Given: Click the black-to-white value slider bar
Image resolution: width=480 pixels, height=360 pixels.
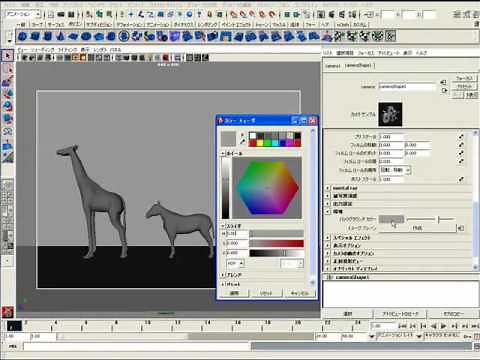Looking at the screenshot, I should point(276,253).
